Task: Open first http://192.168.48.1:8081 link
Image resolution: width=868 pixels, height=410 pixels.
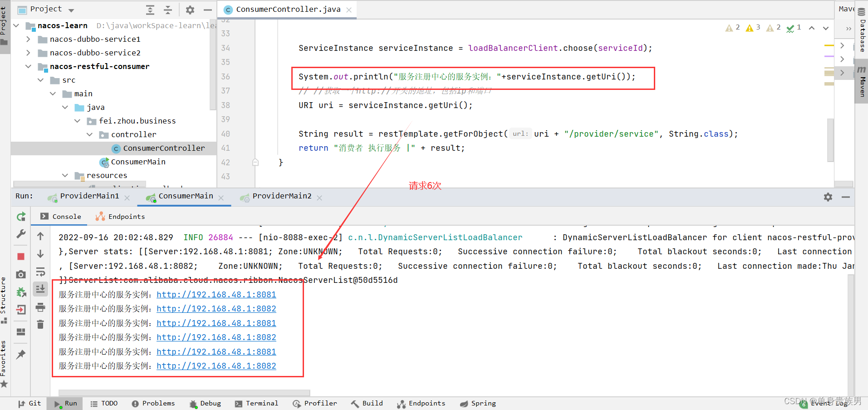Action: click(x=216, y=295)
